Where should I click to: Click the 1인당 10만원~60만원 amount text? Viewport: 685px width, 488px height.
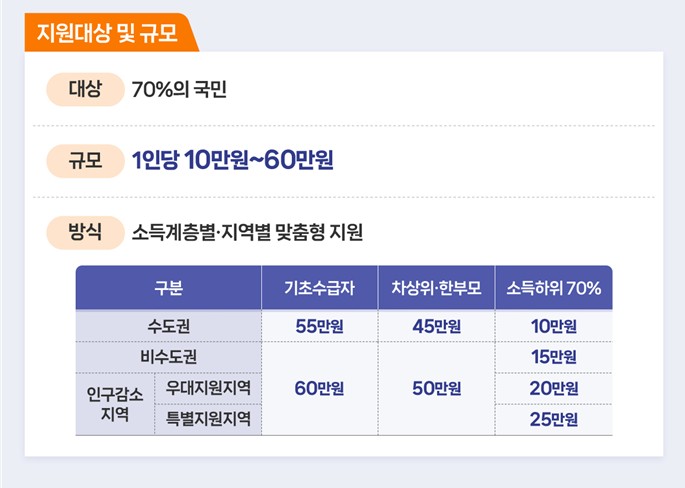231,162
